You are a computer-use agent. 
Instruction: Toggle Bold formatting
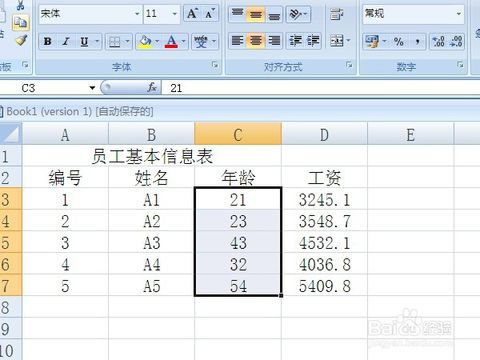(48, 41)
